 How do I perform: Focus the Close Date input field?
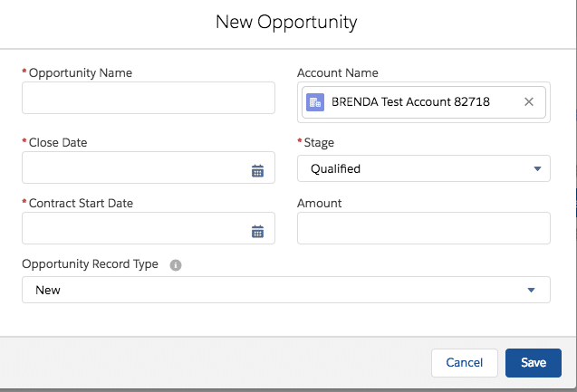pyautogui.click(x=149, y=167)
